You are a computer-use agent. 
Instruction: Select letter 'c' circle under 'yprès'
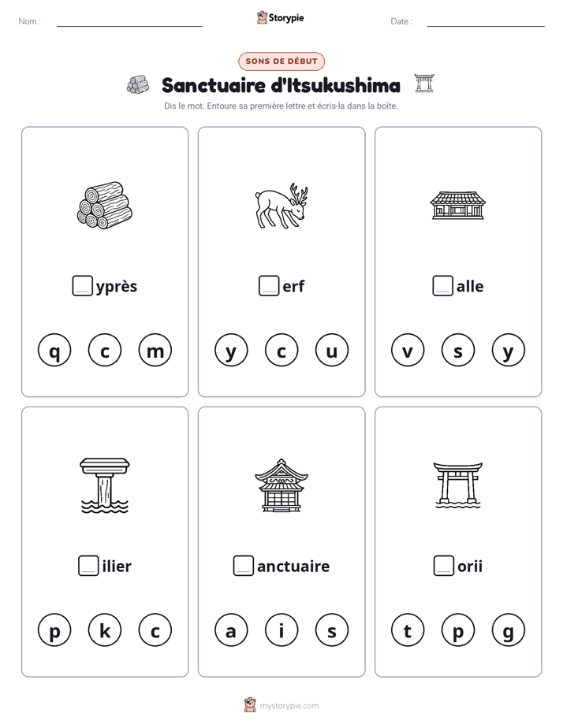105,351
